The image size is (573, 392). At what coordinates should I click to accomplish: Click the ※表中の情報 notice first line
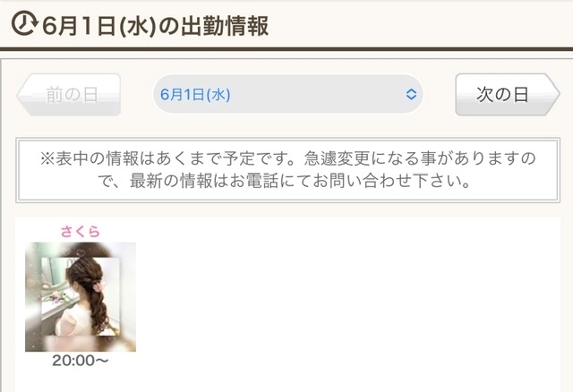tap(287, 158)
